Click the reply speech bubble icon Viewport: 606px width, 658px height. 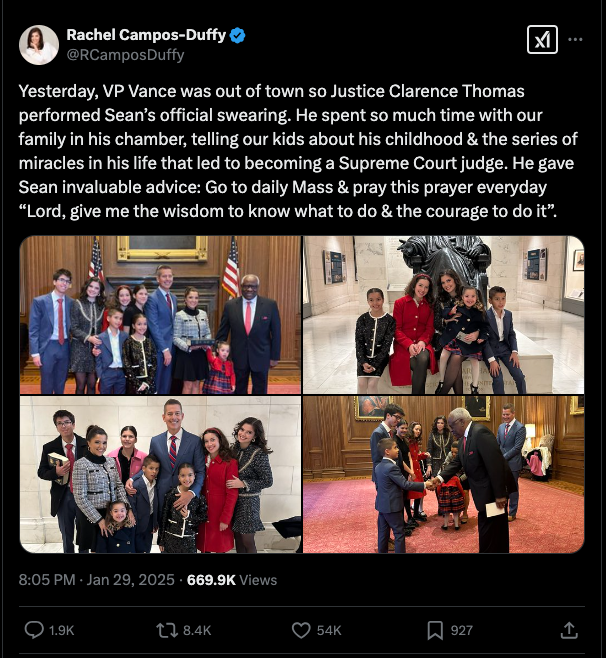[34, 630]
